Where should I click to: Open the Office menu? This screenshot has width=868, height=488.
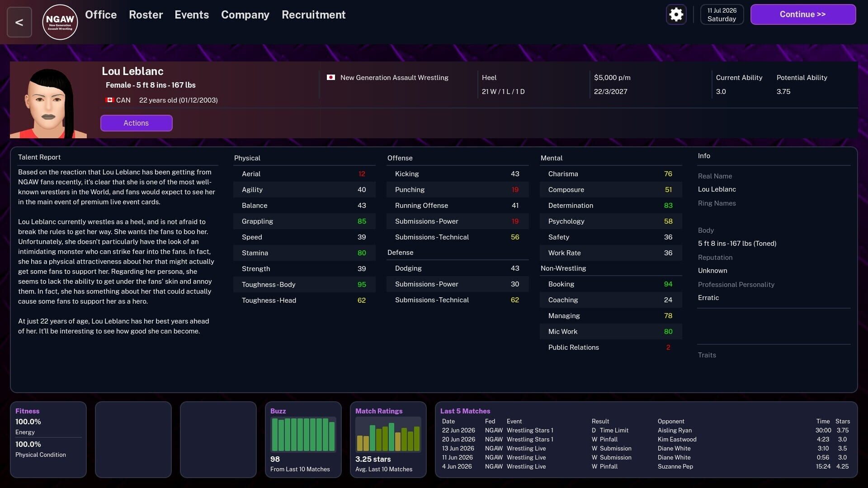(100, 14)
